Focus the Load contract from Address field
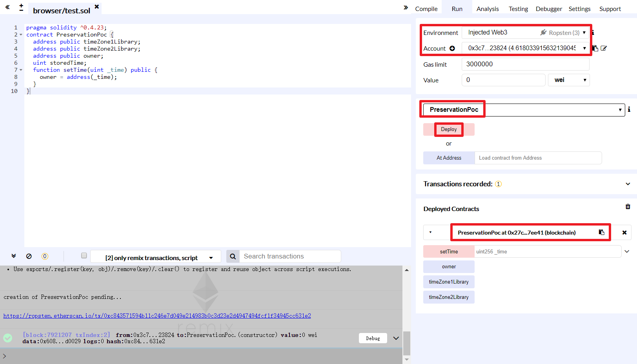 [538, 158]
